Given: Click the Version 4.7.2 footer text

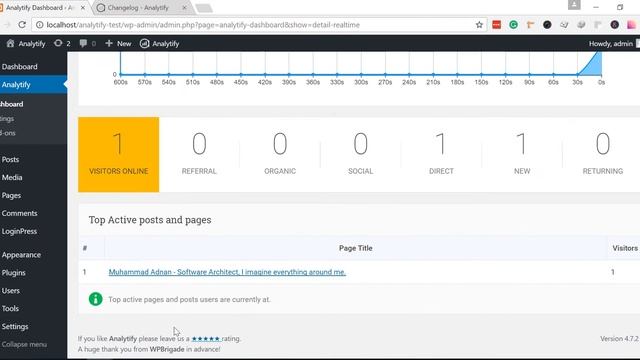Looking at the screenshot, I should 620,339.
